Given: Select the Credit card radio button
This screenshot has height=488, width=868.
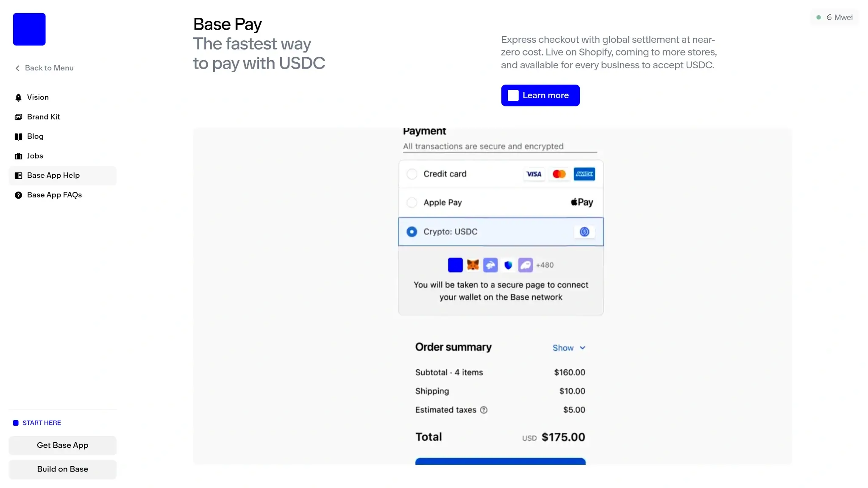Looking at the screenshot, I should coord(412,174).
